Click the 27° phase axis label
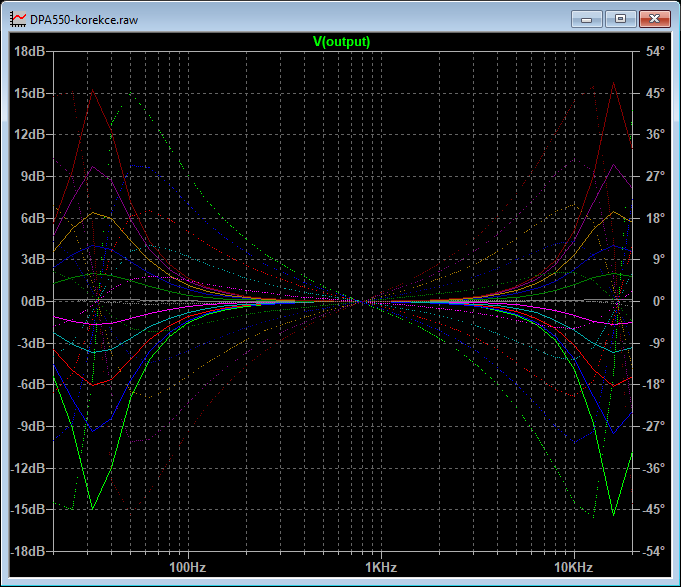 pos(655,176)
